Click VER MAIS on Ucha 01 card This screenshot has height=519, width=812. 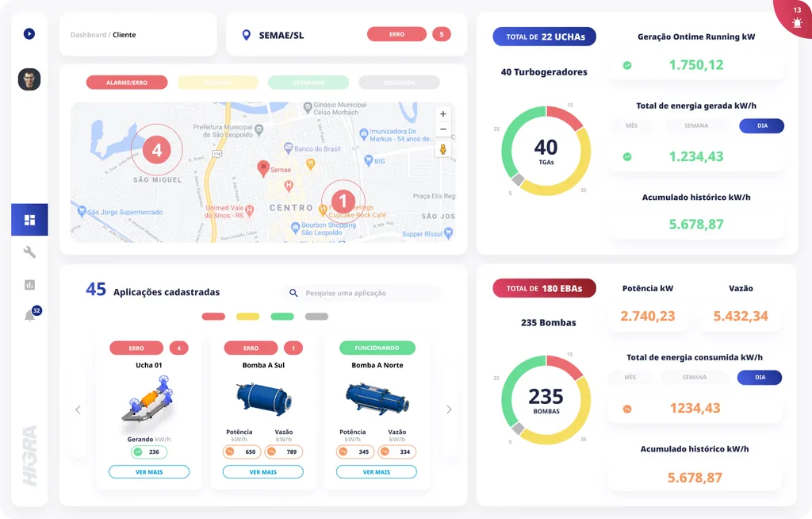(x=149, y=472)
